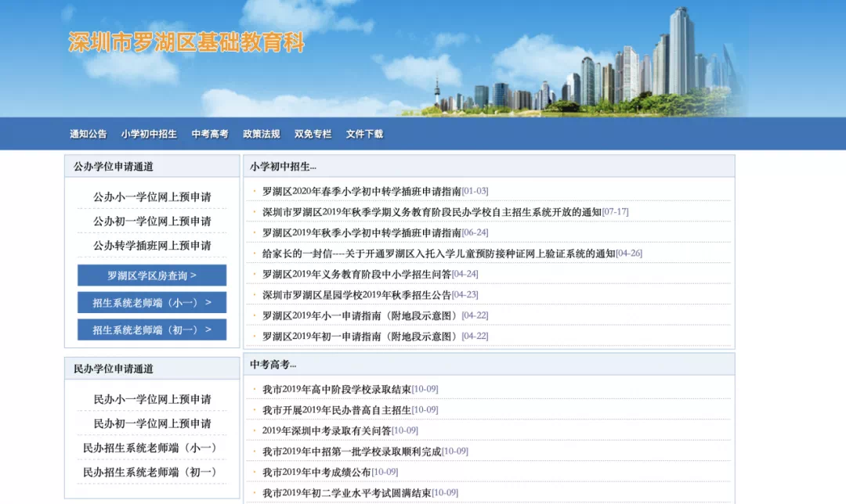This screenshot has height=504, width=846.
Task: Open 公办小一学位网上预申请 link
Action: point(152,197)
